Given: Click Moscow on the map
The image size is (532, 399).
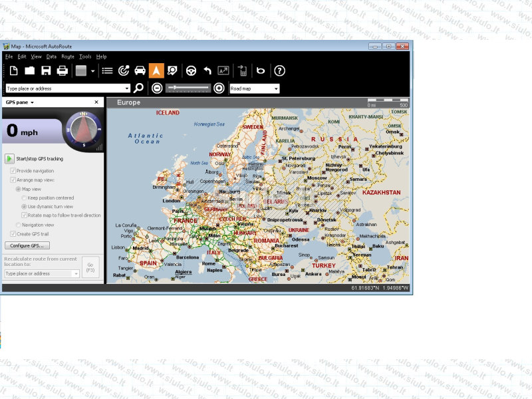Looking at the screenshot, I should 317,178.
